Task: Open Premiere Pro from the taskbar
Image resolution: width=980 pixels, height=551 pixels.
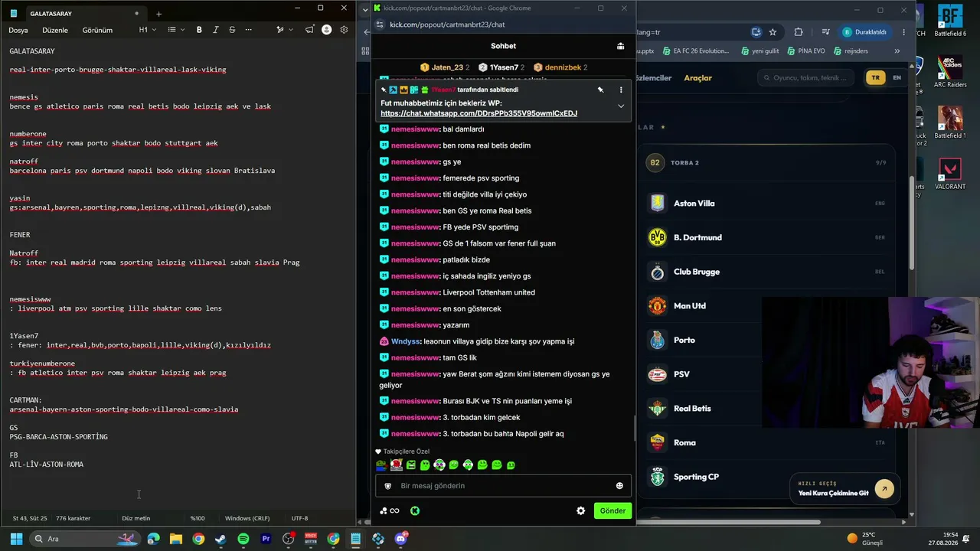Action: tap(266, 539)
